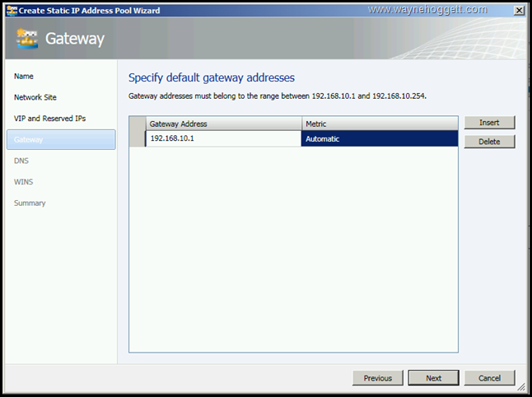532x397 pixels.
Task: Click the Gateway Address column header
Action: pyautogui.click(x=224, y=124)
